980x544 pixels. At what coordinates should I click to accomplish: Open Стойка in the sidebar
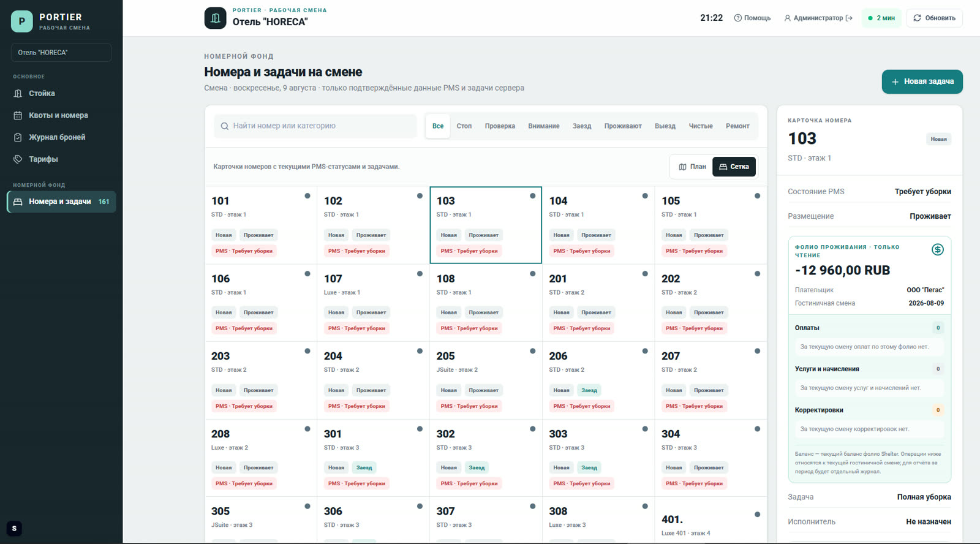(x=61, y=94)
